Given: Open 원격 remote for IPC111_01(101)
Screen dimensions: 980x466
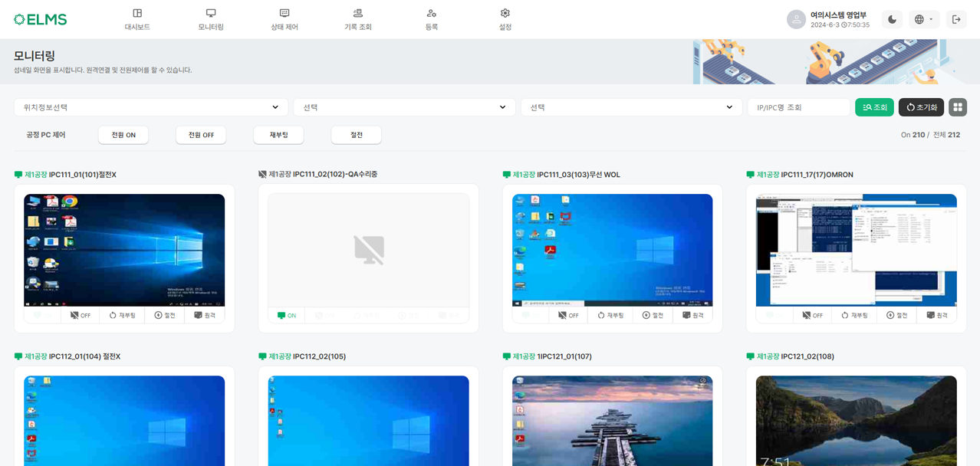Looking at the screenshot, I should [x=205, y=315].
